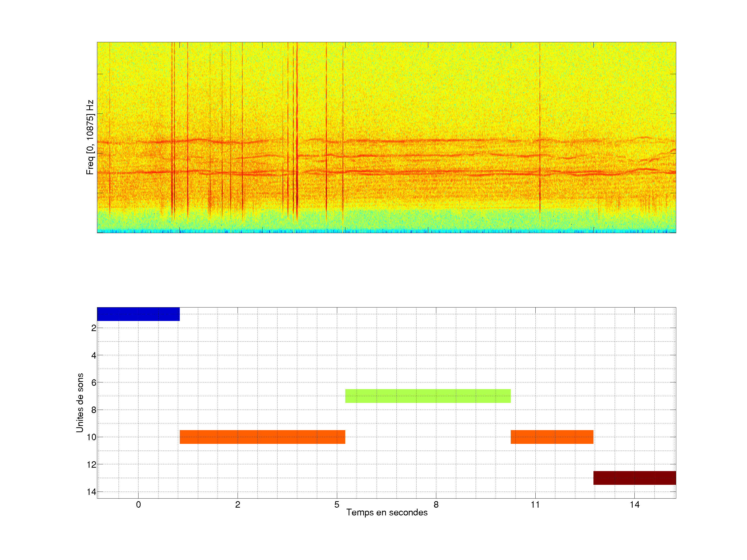Click the 'Temps en secondes' axis label

(x=387, y=512)
